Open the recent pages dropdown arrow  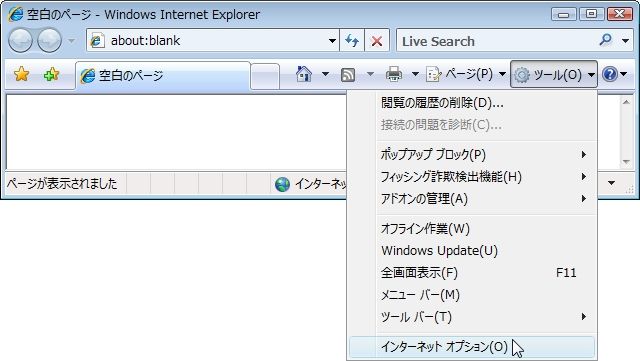click(x=71, y=41)
